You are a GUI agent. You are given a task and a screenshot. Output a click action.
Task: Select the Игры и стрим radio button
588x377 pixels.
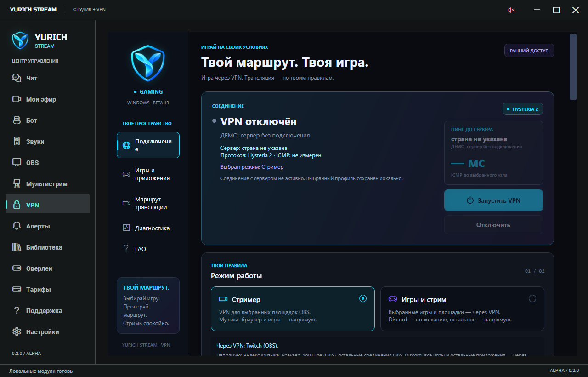point(532,298)
